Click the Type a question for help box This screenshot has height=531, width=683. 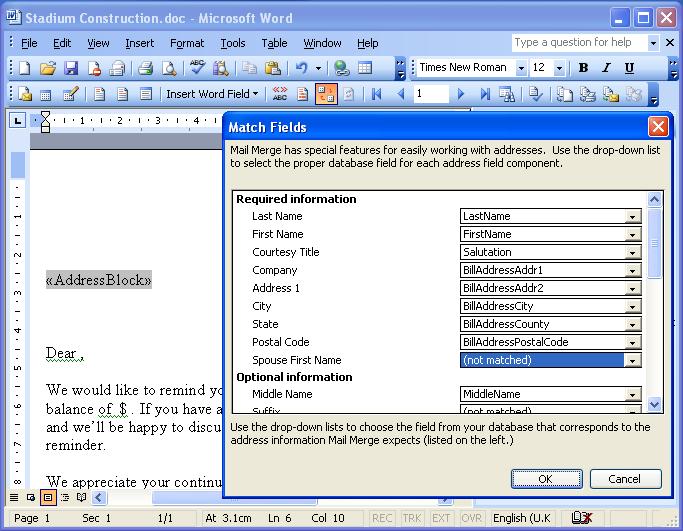(579, 43)
